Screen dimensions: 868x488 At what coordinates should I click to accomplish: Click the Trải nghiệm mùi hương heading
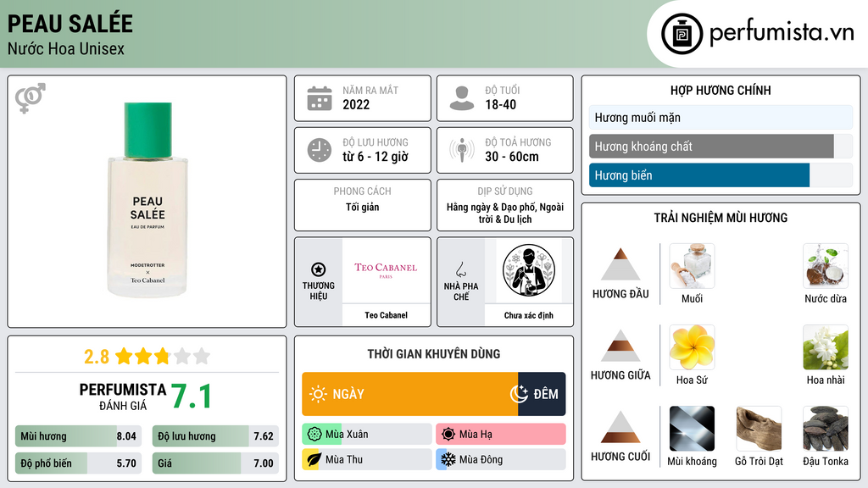tap(721, 218)
